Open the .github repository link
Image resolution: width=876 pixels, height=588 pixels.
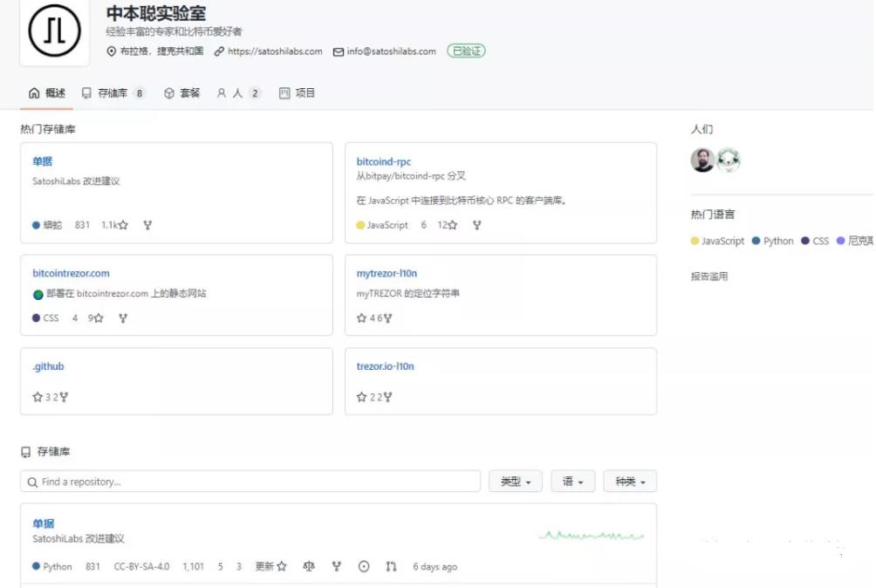(48, 366)
